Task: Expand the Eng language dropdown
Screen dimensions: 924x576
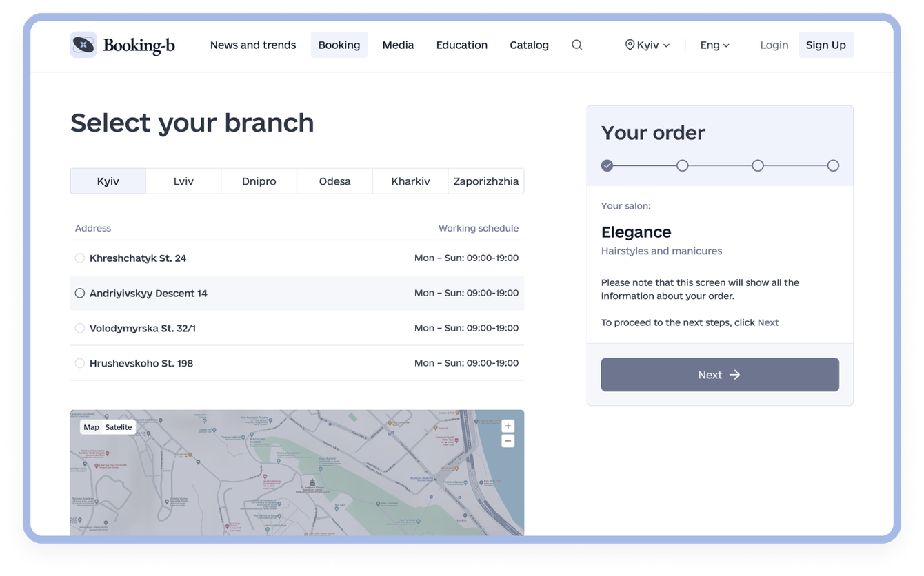Action: pos(714,45)
